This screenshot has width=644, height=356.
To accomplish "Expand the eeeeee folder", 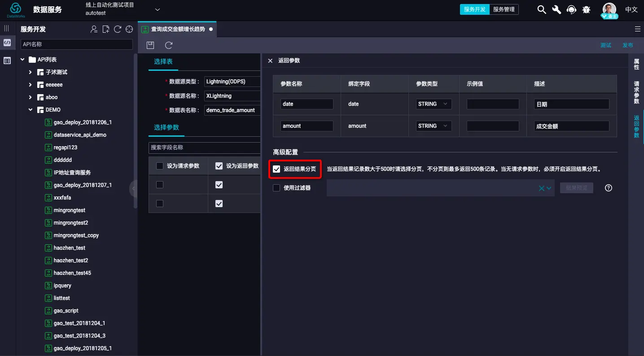I will 31,85.
